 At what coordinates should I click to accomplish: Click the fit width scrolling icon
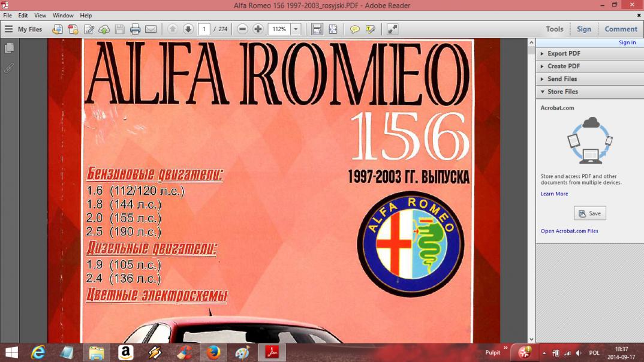317,29
